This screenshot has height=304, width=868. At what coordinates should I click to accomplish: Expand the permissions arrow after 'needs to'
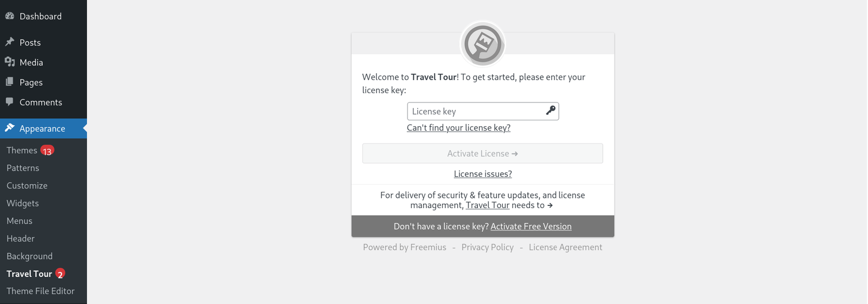[x=550, y=205]
